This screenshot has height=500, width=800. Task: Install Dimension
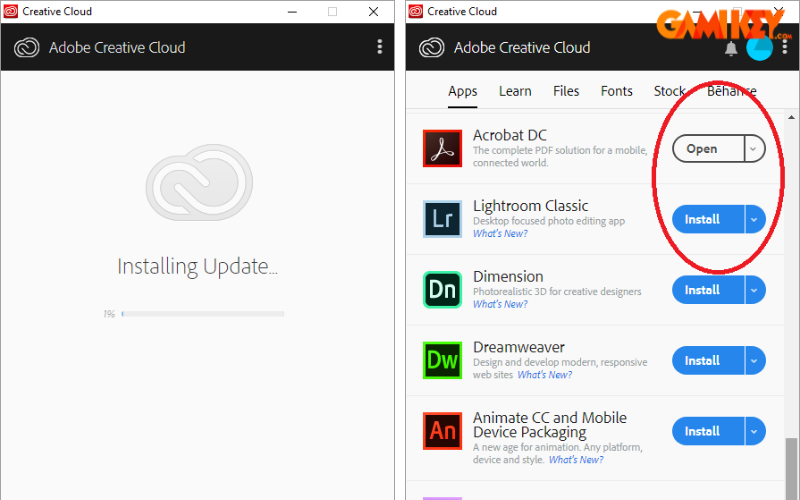click(x=708, y=290)
